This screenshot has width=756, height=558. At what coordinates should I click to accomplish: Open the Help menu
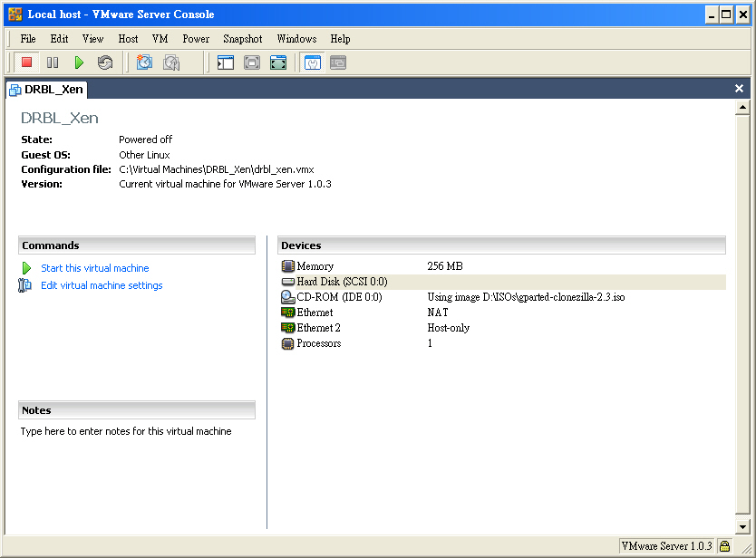[340, 39]
